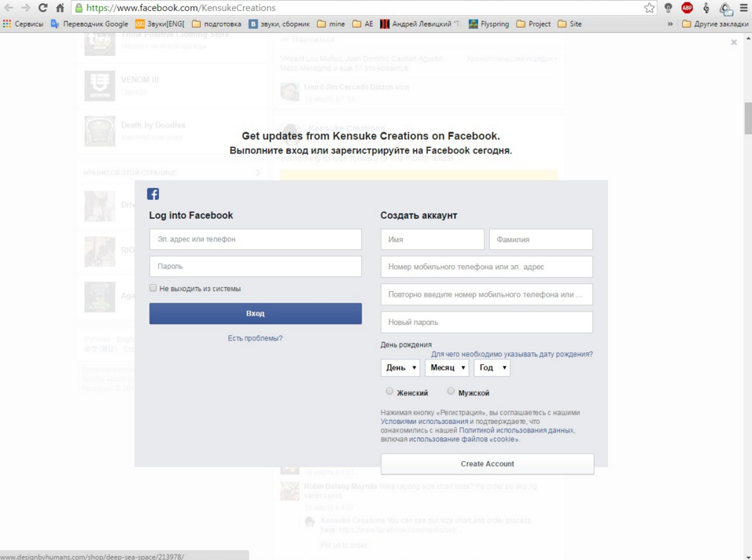Click the address bar URL
The image size is (752, 560).
(x=181, y=8)
